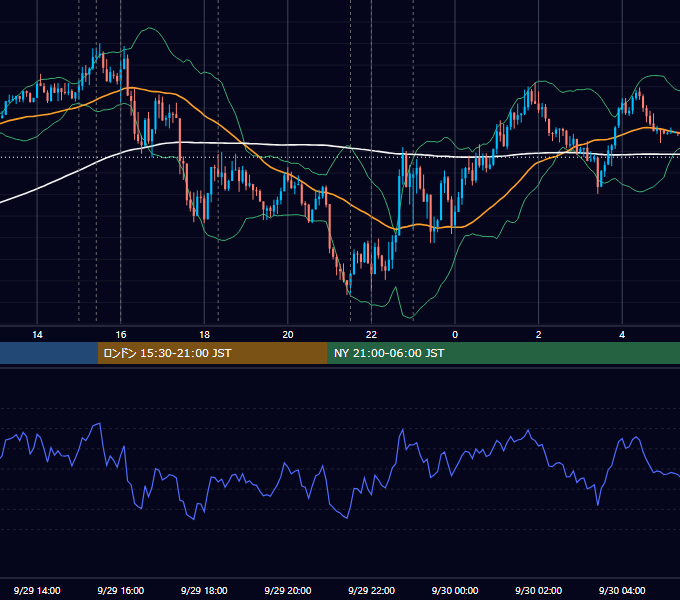Click the 9/30 04:00 date label
680x600 pixels.
(x=622, y=590)
